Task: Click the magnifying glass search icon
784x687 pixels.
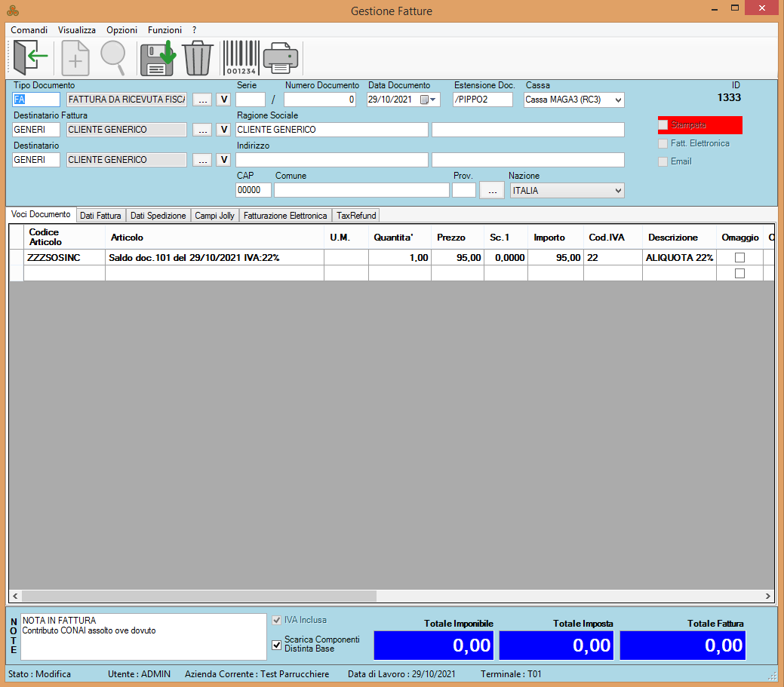Action: (x=113, y=57)
